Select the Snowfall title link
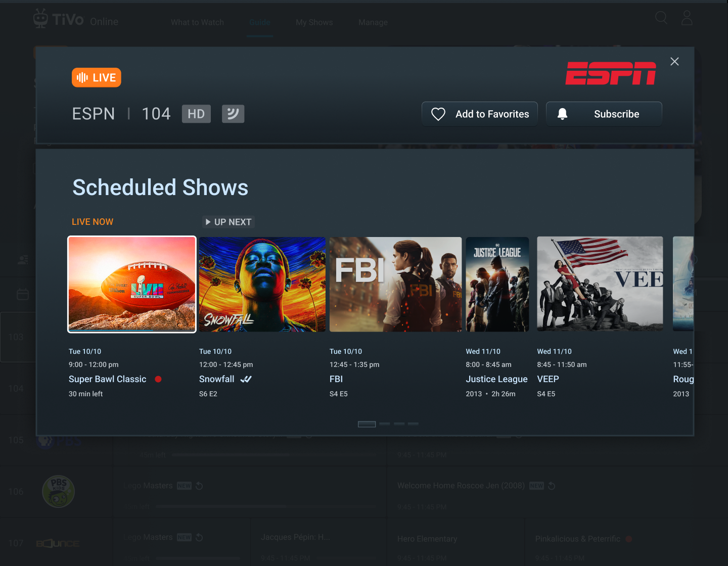728x566 pixels. tap(217, 379)
